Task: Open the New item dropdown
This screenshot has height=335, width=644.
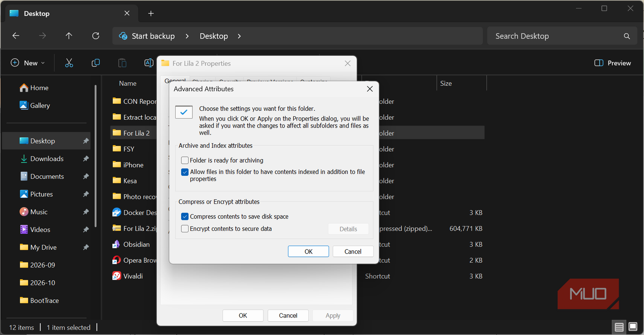Action: (28, 63)
